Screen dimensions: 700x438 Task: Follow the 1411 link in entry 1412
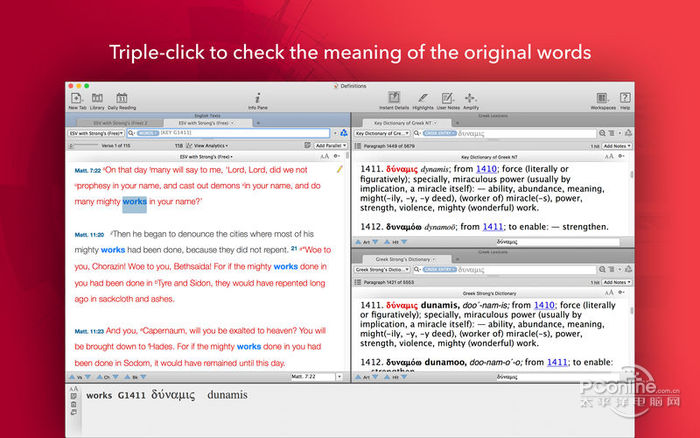[493, 226]
